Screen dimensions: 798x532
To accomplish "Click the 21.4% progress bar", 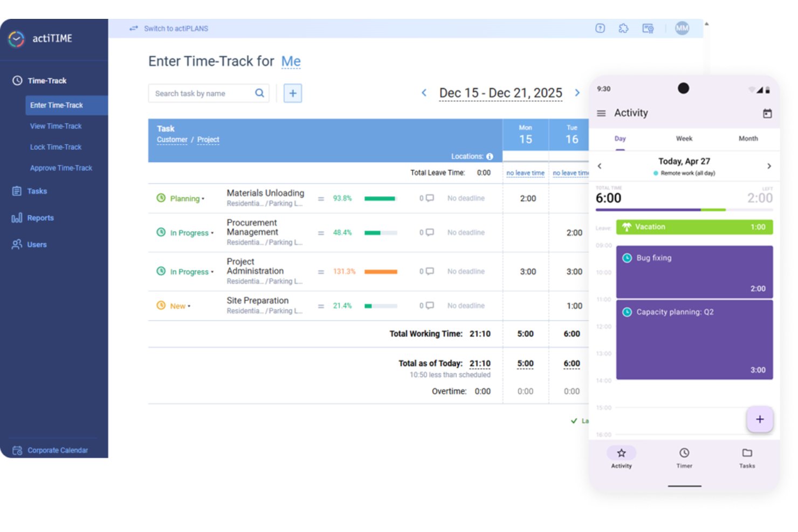I will (381, 306).
